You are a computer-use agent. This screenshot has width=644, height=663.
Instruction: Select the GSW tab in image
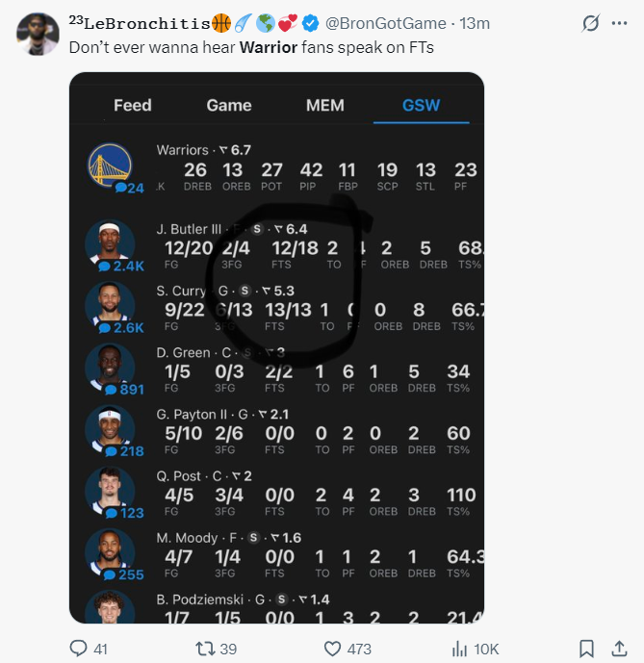coord(421,105)
